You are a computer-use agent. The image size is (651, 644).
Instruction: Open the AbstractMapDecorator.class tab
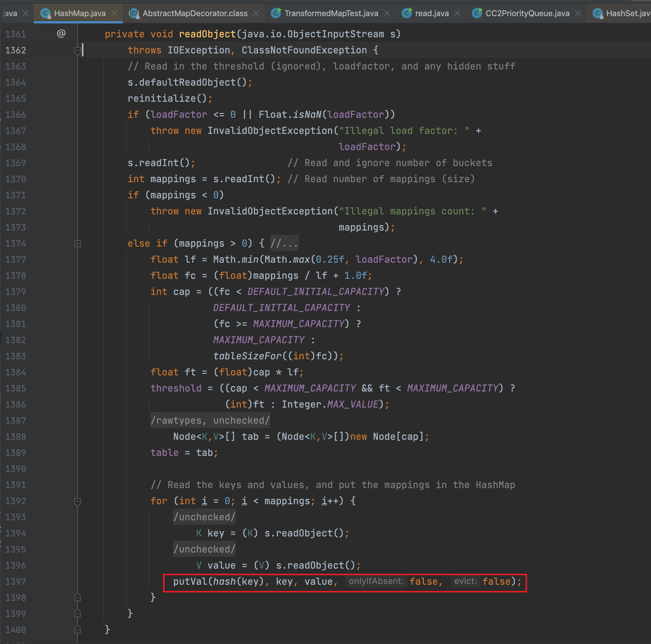pos(195,14)
